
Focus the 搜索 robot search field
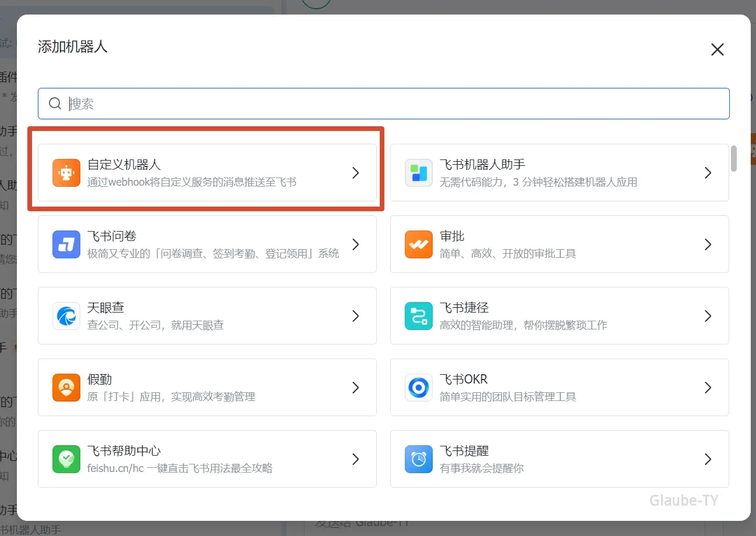384,104
